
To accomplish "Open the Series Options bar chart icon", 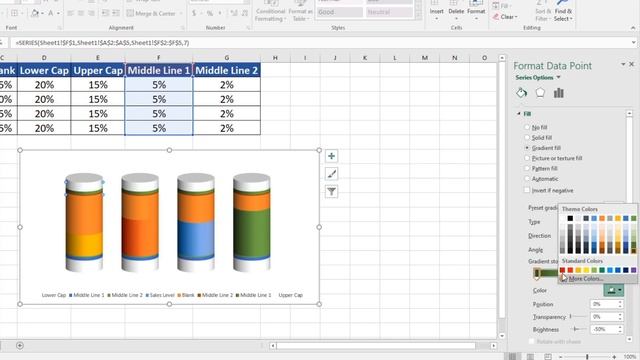I will point(559,93).
